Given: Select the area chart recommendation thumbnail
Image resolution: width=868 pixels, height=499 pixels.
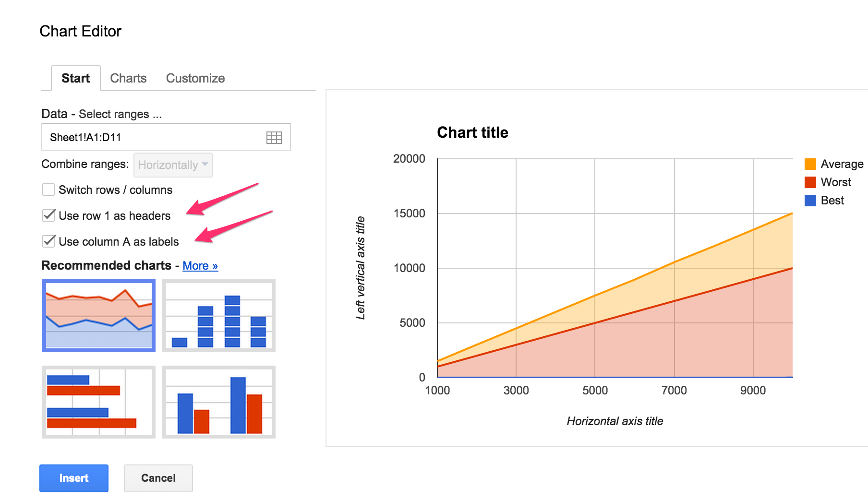Looking at the screenshot, I should click(99, 316).
